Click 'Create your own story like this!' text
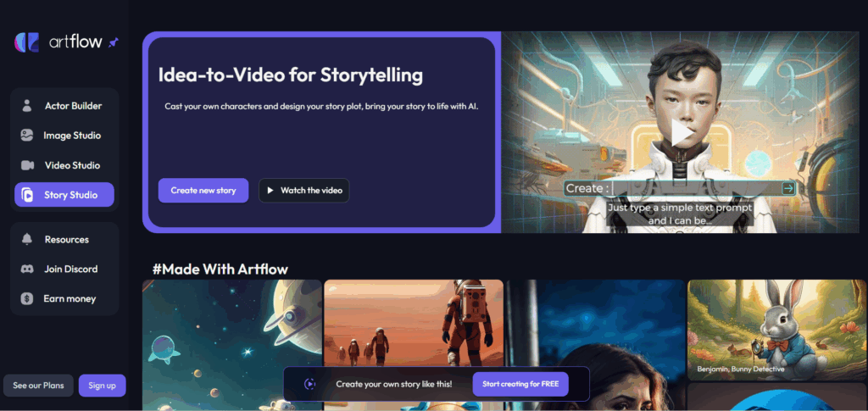Viewport: 868px width, 411px height. click(x=393, y=384)
